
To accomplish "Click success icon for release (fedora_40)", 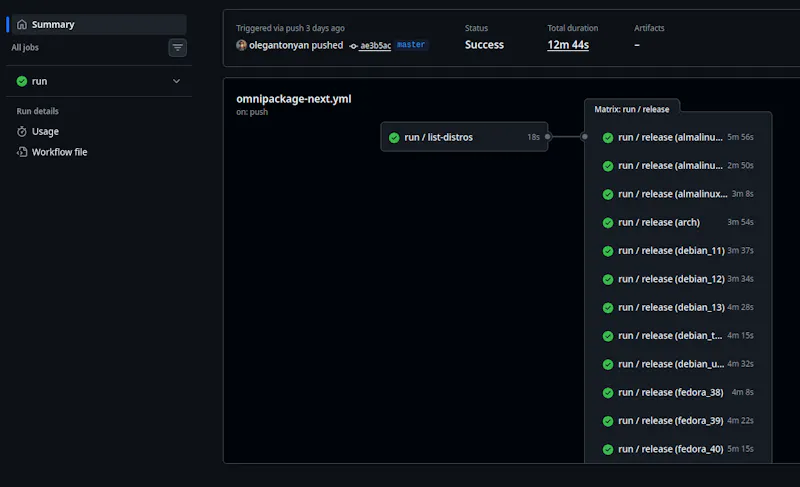I will tap(608, 449).
